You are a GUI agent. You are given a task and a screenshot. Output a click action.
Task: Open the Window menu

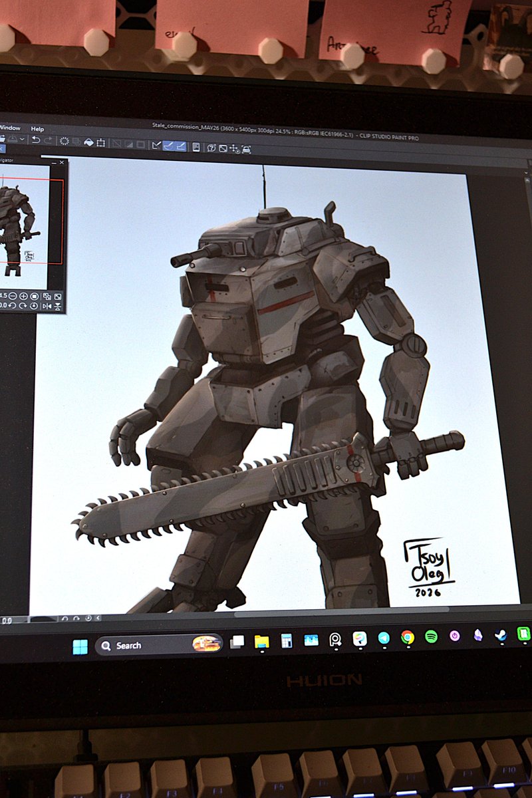point(11,128)
